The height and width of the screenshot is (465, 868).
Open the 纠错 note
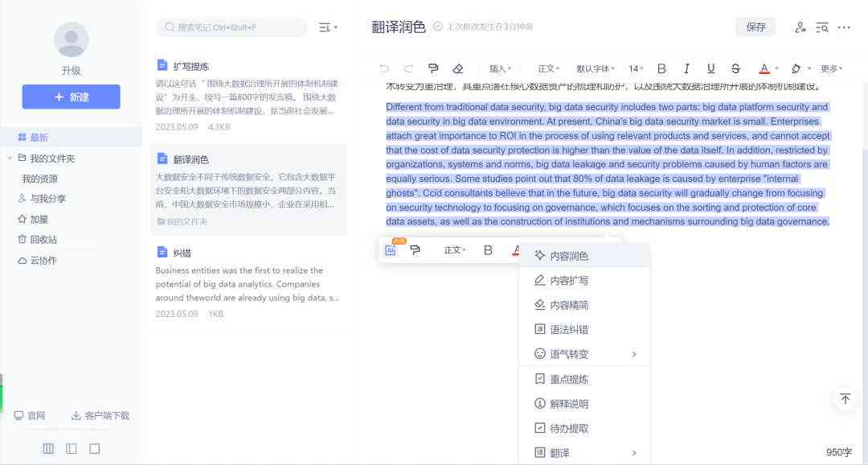pos(248,282)
